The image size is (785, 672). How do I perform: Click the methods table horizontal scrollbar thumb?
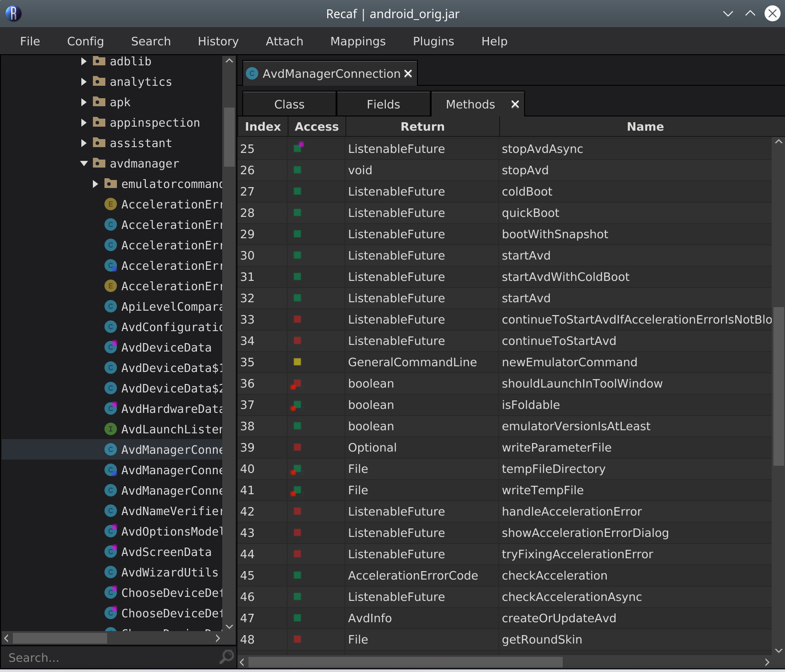(405, 662)
